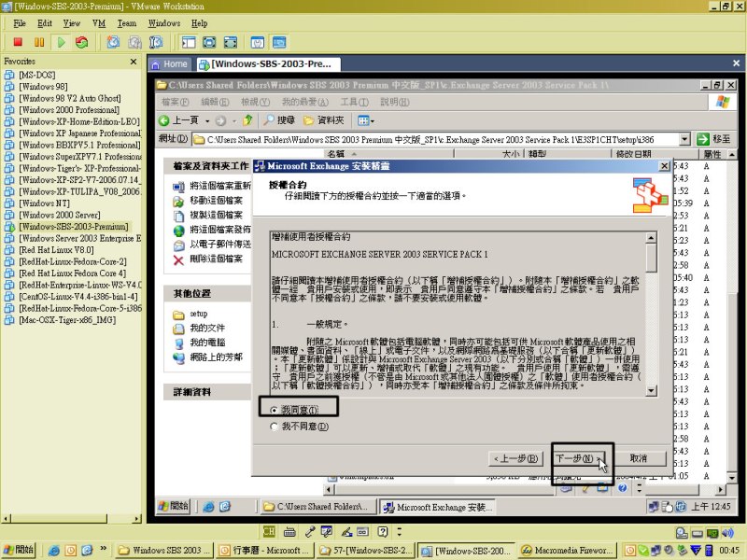Click the CH input language indicator in VMware status bar
Viewport: 747px width, 560px height.
(269, 531)
